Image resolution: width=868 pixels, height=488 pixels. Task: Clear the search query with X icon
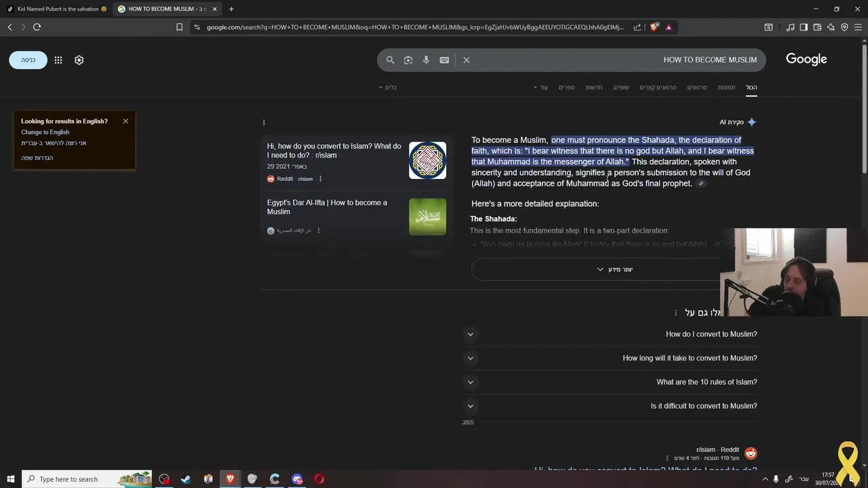pyautogui.click(x=467, y=60)
